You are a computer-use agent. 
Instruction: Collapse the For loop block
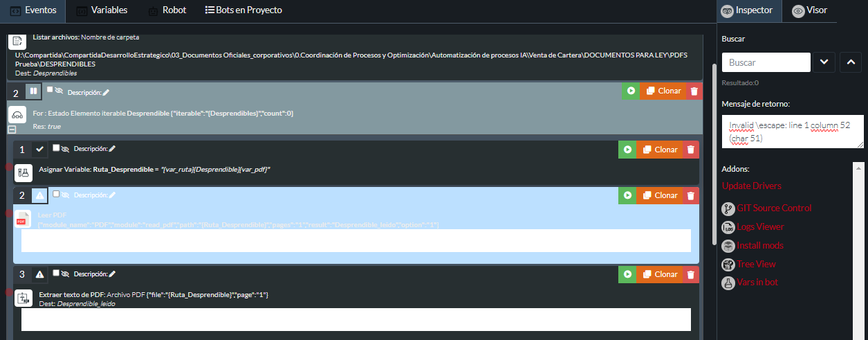pos(12,129)
